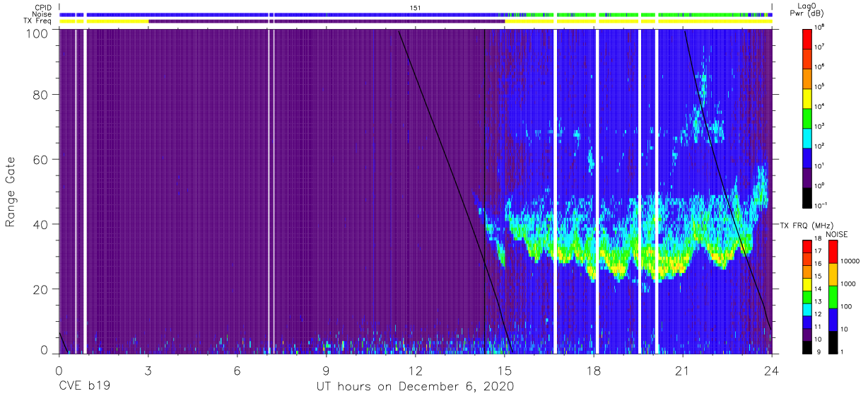868x401 pixels.
Task: Click the 10⁴ label on power colorbar
Action: [x=820, y=106]
